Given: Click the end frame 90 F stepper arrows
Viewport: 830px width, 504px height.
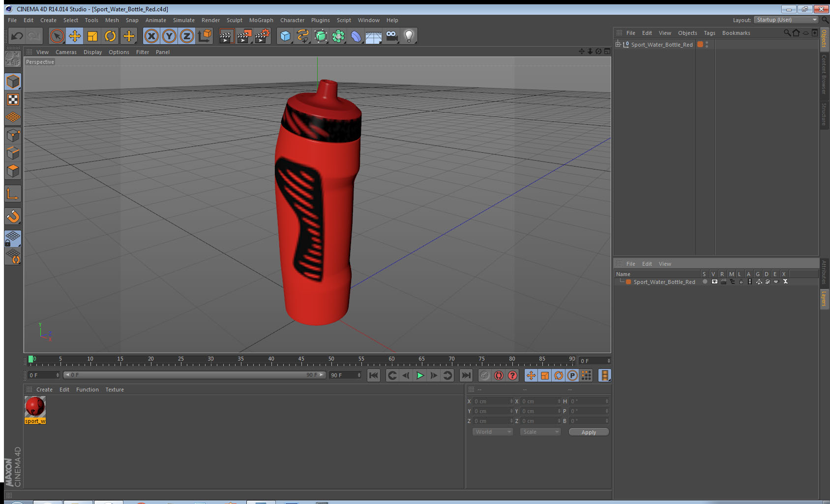Looking at the screenshot, I should (x=359, y=375).
